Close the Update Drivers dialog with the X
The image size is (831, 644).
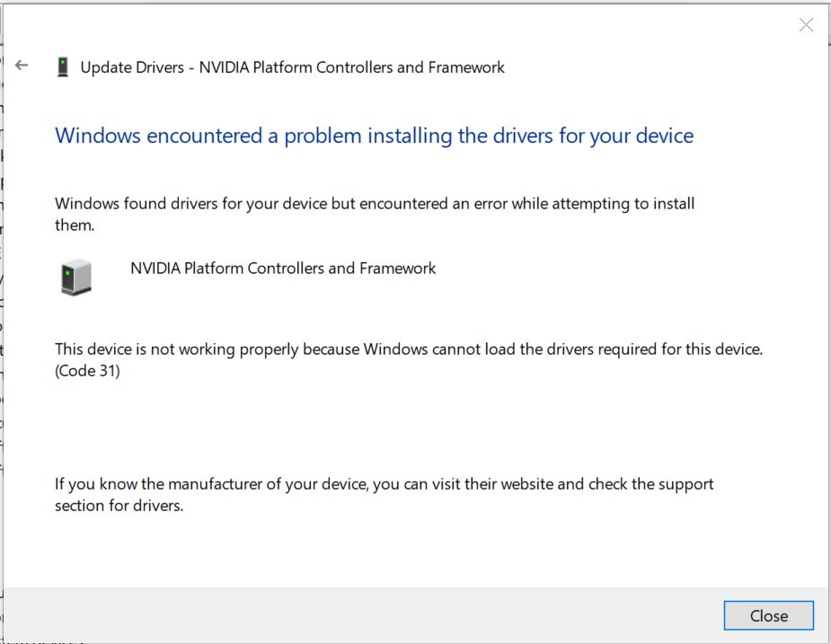pos(806,24)
